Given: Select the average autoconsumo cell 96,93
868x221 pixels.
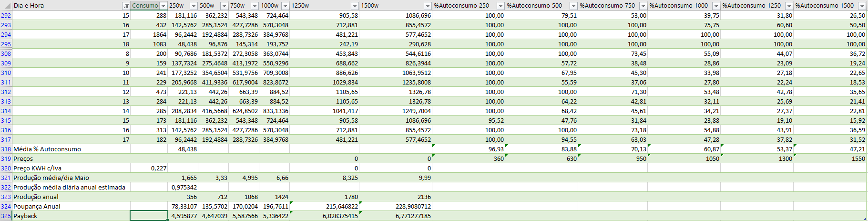Looking at the screenshot, I should point(469,149).
